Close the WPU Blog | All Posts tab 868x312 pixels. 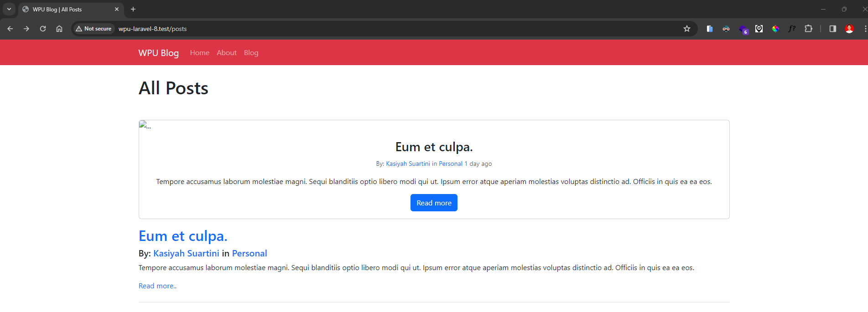[x=117, y=9]
